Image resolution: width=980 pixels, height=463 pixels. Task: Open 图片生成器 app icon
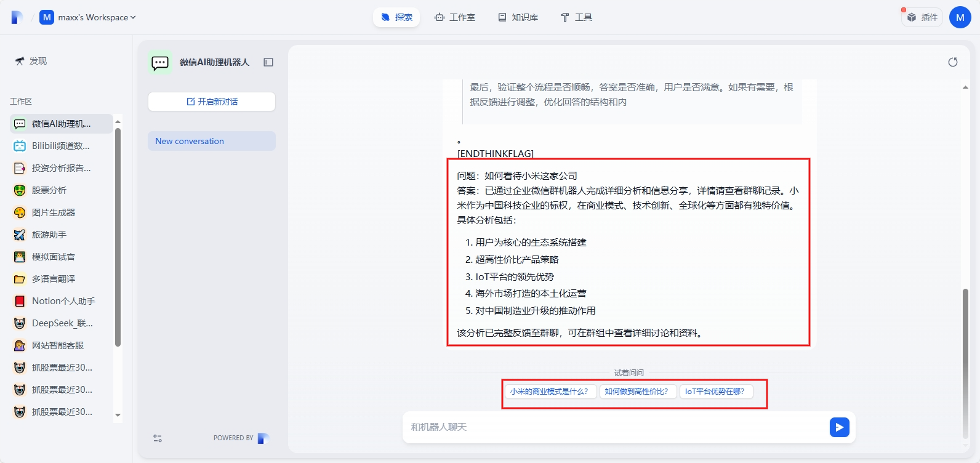pyautogui.click(x=20, y=212)
